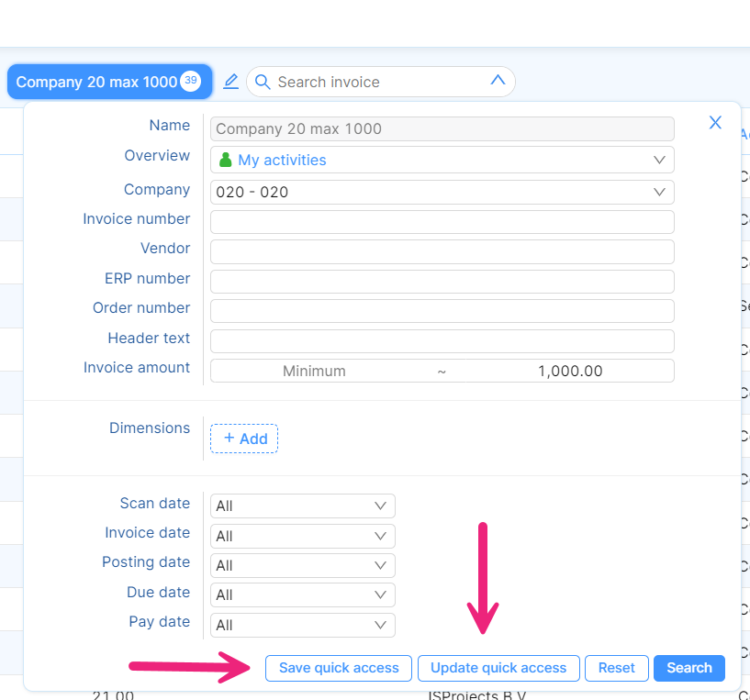Reset the search filters
The height and width of the screenshot is (700, 750).
click(616, 668)
